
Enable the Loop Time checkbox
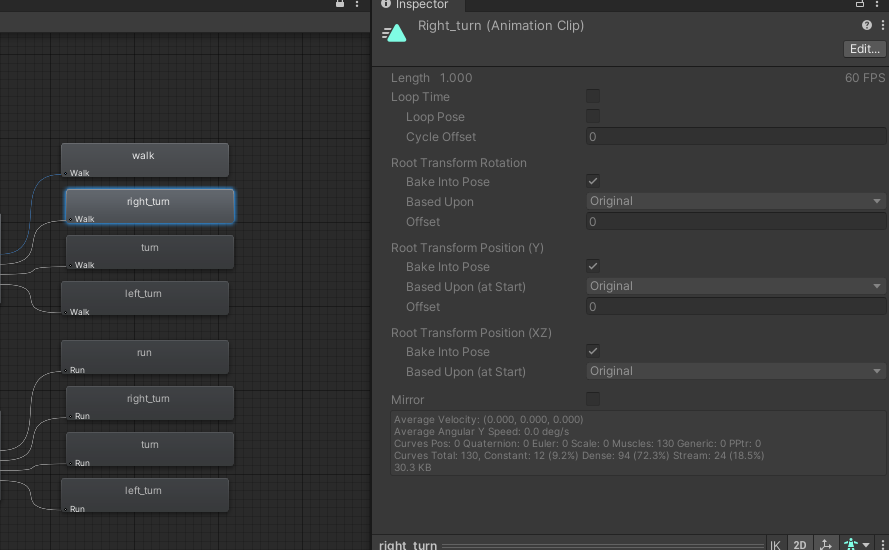point(593,97)
